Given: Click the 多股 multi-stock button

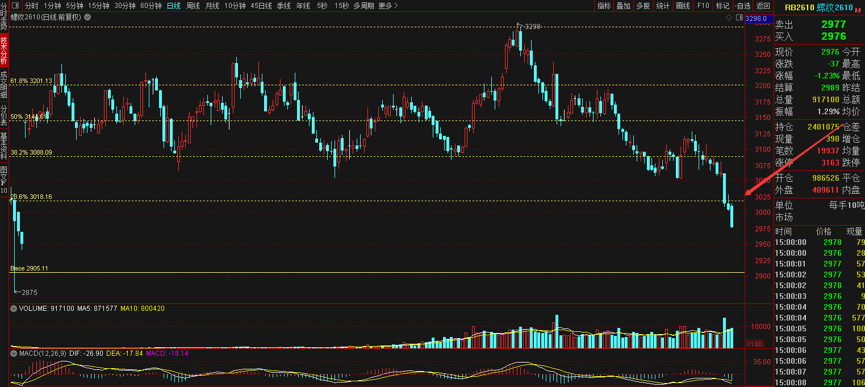Looking at the screenshot, I should (643, 6).
